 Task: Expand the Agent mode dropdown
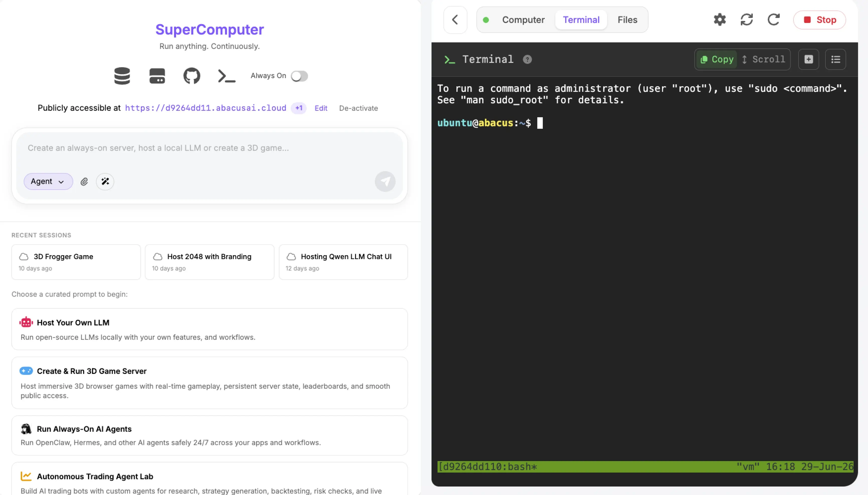pyautogui.click(x=48, y=182)
